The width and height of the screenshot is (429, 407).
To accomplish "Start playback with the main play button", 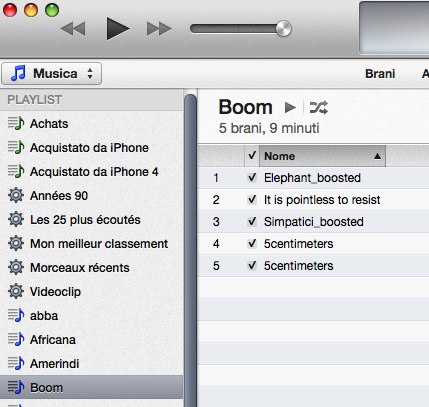I will (117, 29).
